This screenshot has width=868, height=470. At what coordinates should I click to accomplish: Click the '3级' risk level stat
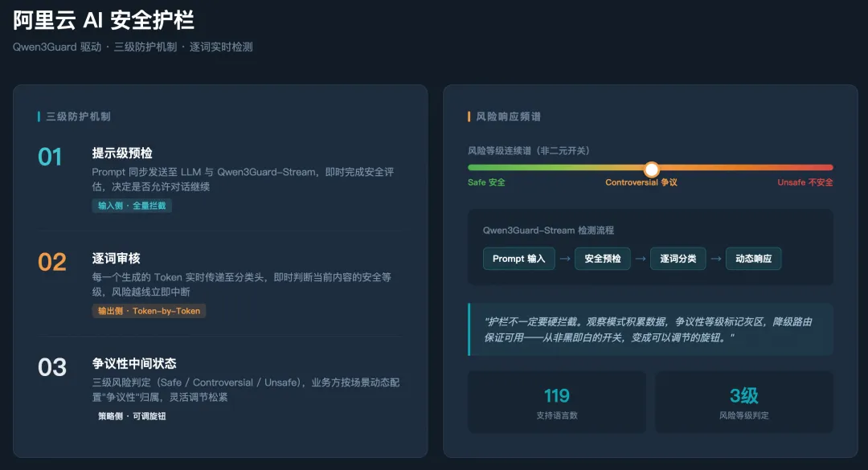coord(743,396)
